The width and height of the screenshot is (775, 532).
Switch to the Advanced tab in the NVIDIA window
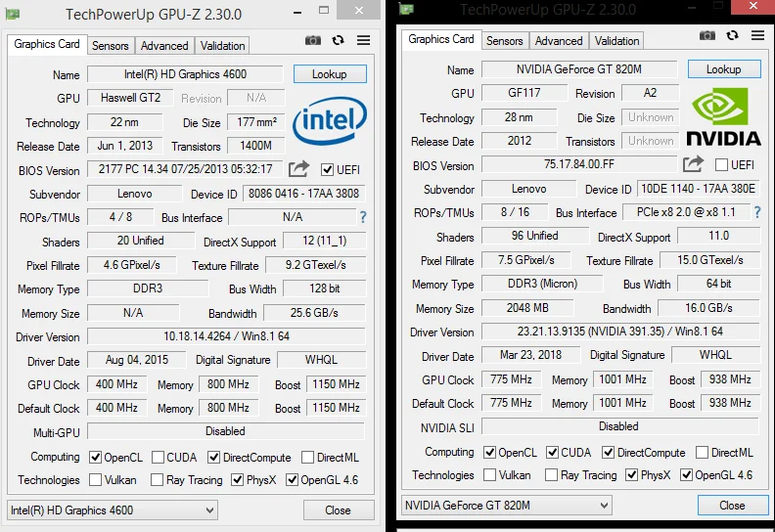[x=559, y=41]
